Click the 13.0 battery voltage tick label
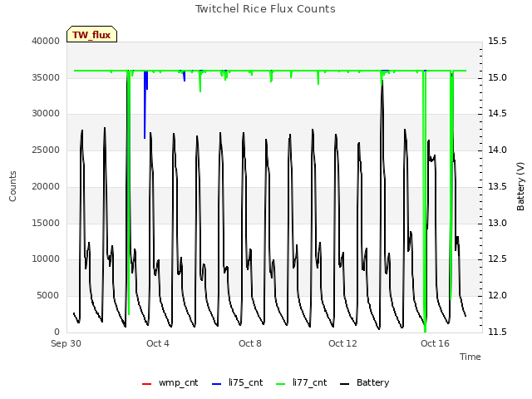 tap(497, 223)
